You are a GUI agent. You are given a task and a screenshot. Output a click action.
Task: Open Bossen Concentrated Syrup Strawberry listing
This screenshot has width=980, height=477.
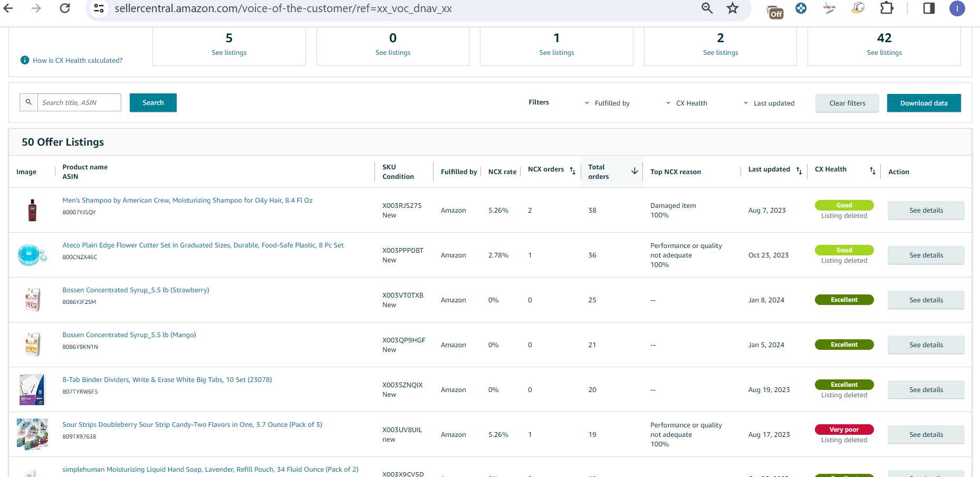pyautogui.click(x=136, y=290)
